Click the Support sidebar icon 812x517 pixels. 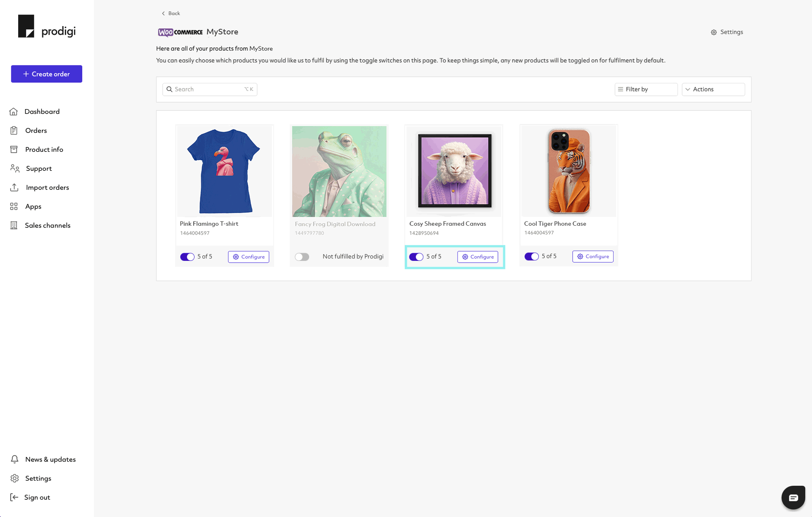point(14,168)
